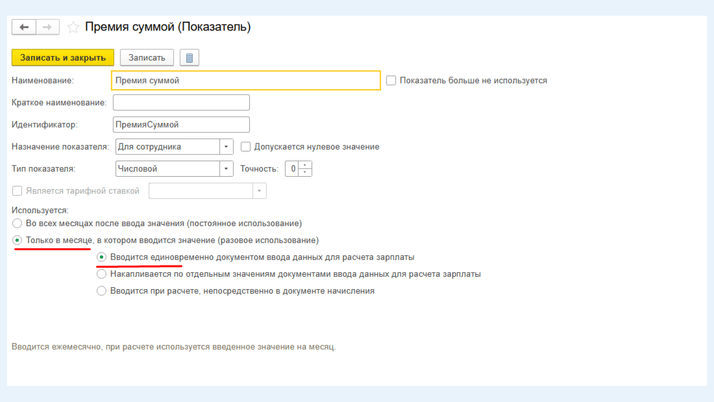Select Накапливается по отдельным значениям option

(x=102, y=274)
